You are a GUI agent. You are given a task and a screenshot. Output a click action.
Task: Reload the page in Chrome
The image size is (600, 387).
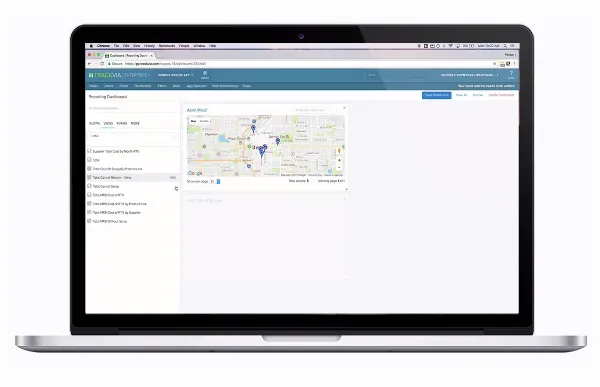point(102,64)
